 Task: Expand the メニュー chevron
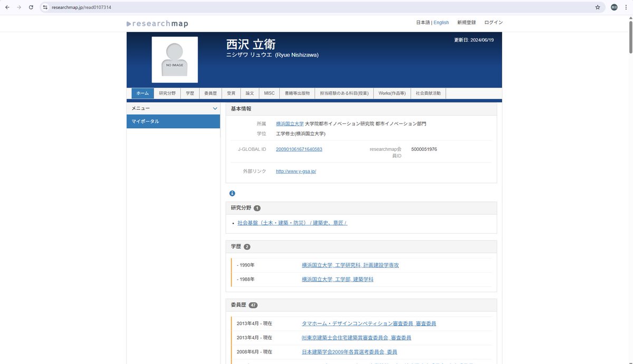pos(215,108)
